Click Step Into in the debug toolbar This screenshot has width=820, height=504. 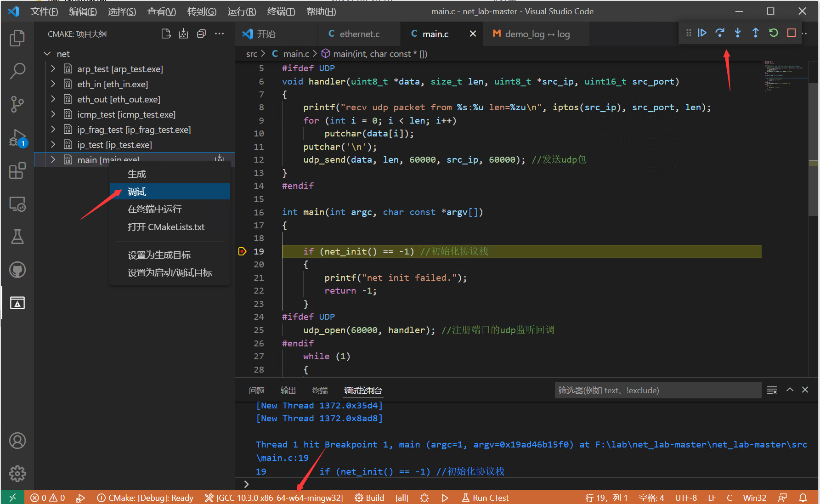coord(738,33)
